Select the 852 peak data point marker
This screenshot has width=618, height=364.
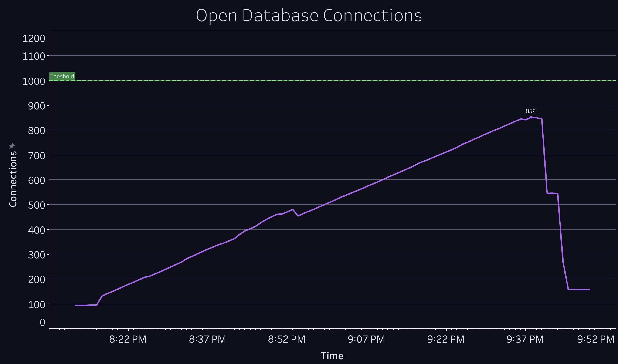(x=531, y=117)
